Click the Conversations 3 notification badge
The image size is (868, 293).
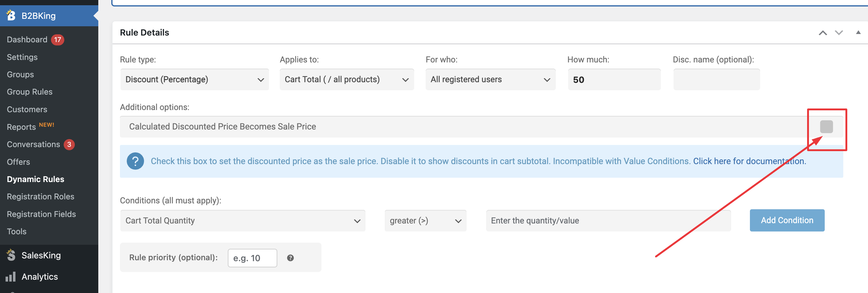click(69, 144)
